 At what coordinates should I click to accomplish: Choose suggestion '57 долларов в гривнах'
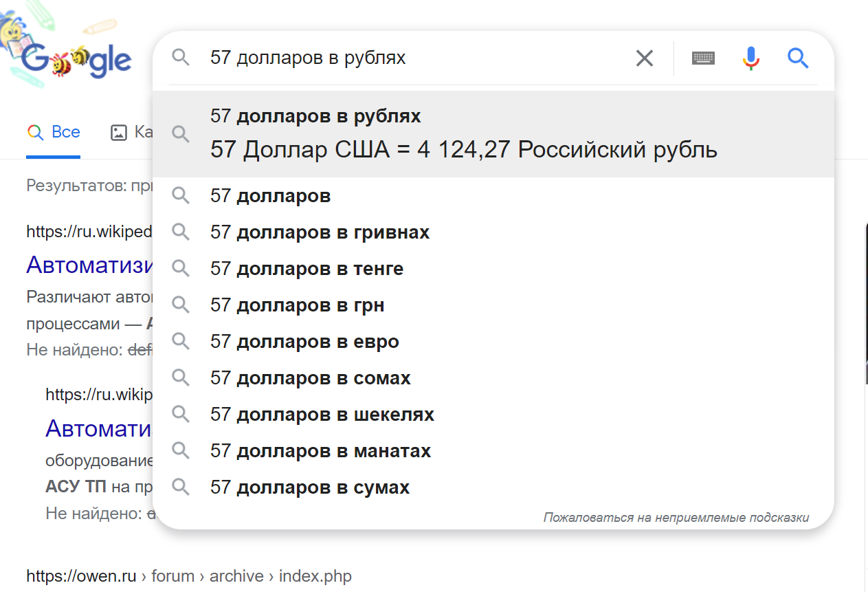[x=320, y=233]
